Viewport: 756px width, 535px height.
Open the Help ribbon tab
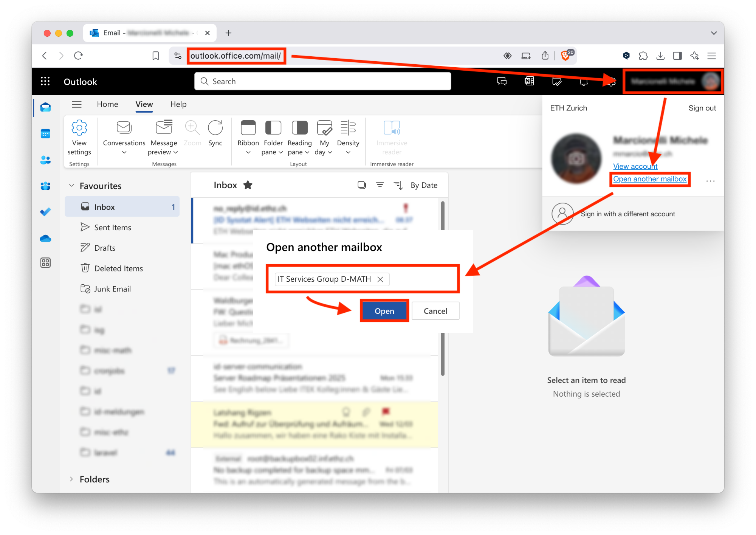point(178,104)
